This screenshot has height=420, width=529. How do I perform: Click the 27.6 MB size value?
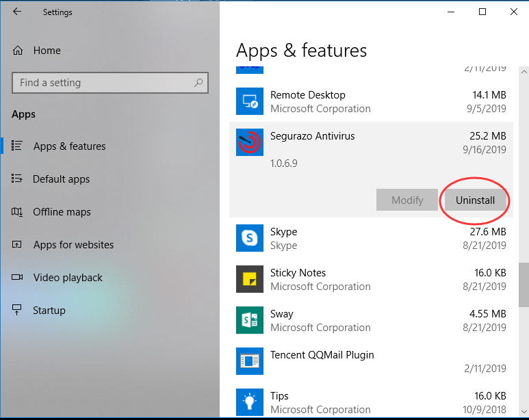click(488, 232)
